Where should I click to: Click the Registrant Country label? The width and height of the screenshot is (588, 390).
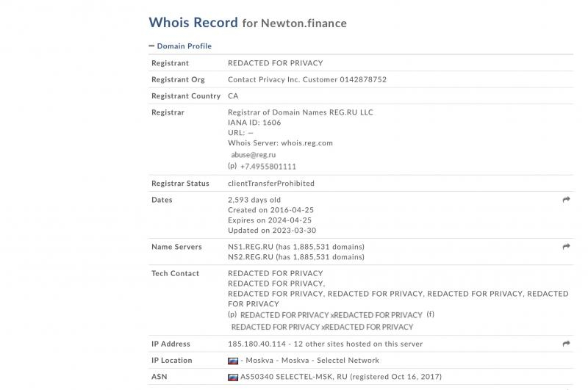pyautogui.click(x=186, y=96)
